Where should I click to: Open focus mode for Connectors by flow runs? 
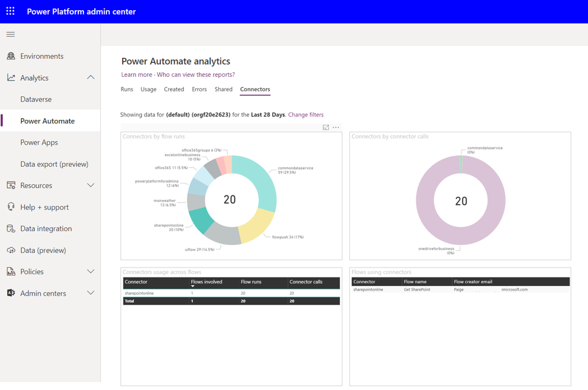(x=325, y=127)
